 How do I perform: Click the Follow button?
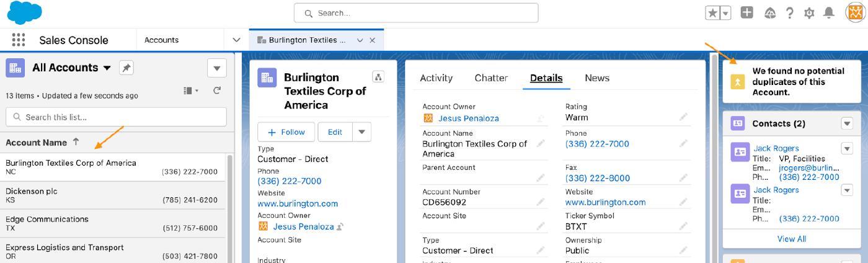click(286, 131)
